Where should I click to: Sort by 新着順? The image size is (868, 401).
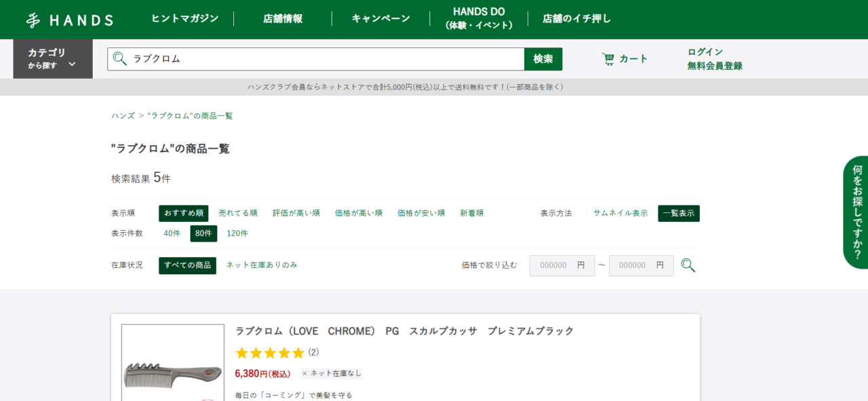point(472,214)
